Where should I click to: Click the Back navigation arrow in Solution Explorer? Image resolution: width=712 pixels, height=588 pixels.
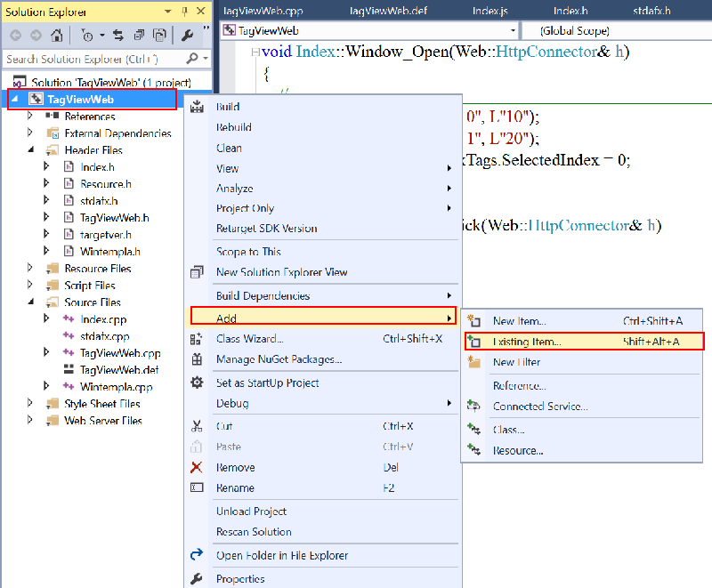[x=15, y=35]
